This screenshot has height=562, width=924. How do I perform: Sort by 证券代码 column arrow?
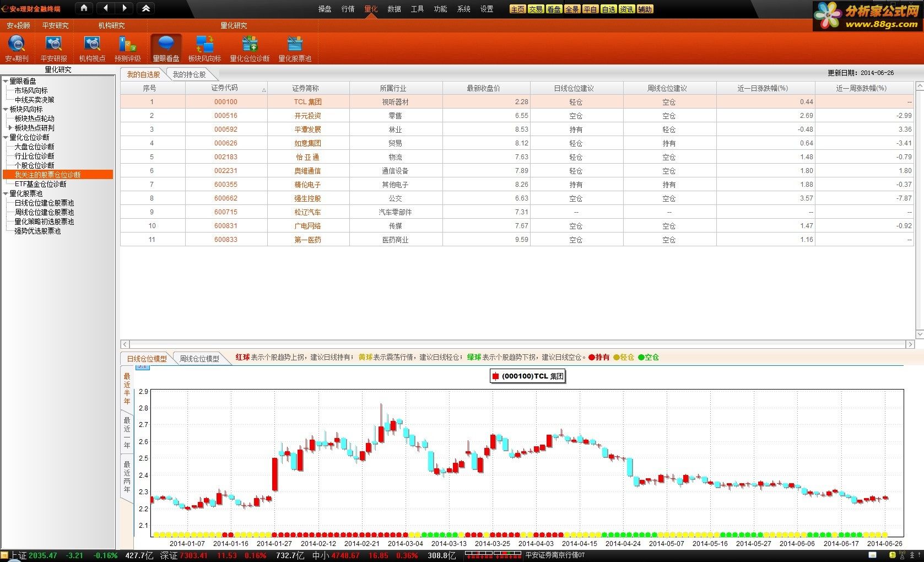[x=264, y=90]
